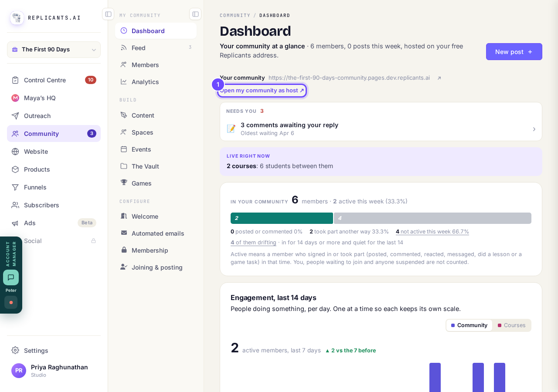Click the Community badge showing 3

[92, 134]
